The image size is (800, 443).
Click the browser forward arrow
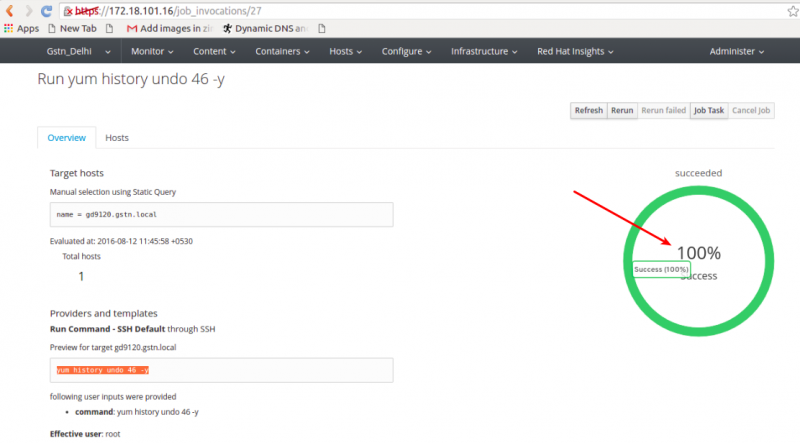[x=29, y=11]
